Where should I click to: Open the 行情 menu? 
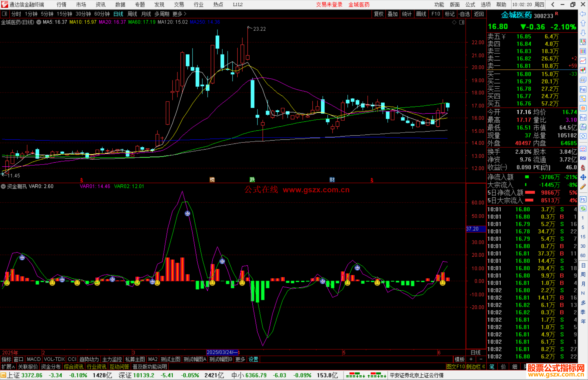pyautogui.click(x=62, y=4)
